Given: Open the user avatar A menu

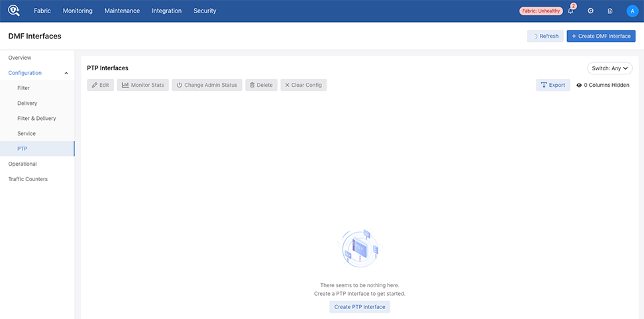Looking at the screenshot, I should [632, 11].
